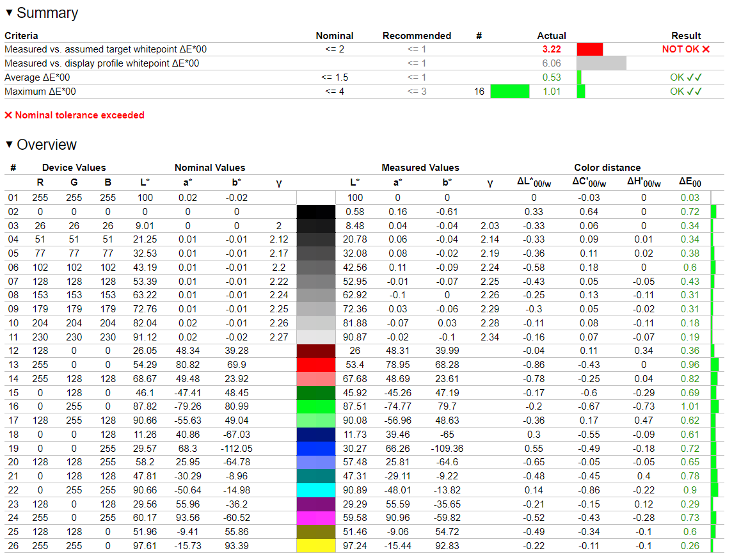Click the OK result for Maximum ΔE*00
Image resolution: width=732 pixels, height=560 pixels.
click(x=686, y=92)
